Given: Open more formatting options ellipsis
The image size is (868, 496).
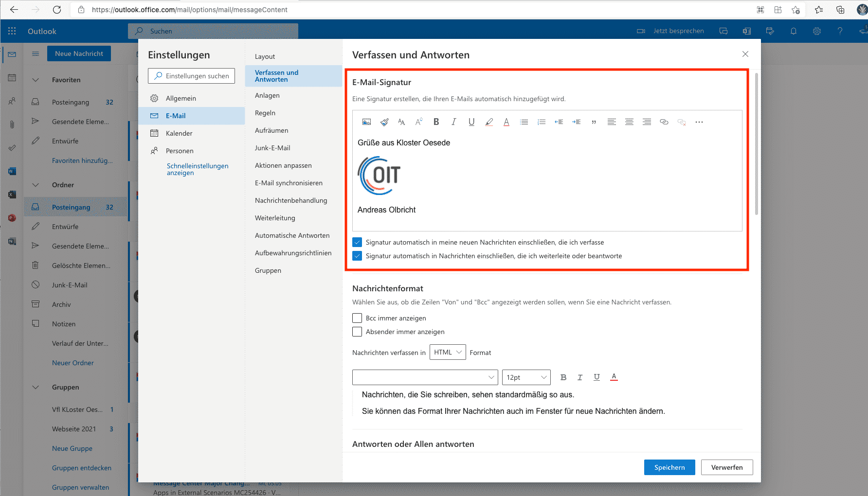Looking at the screenshot, I should (x=699, y=122).
